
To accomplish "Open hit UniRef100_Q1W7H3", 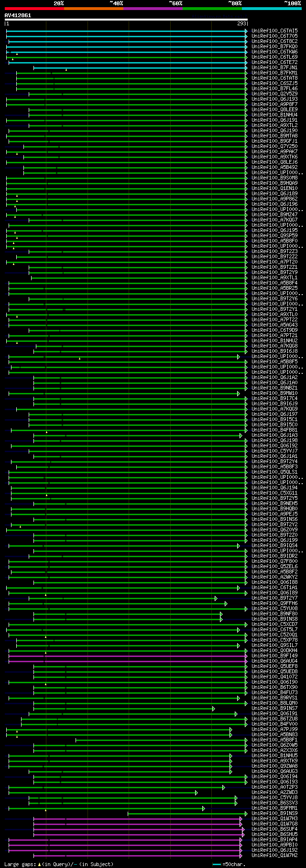I will (x=274, y=818).
